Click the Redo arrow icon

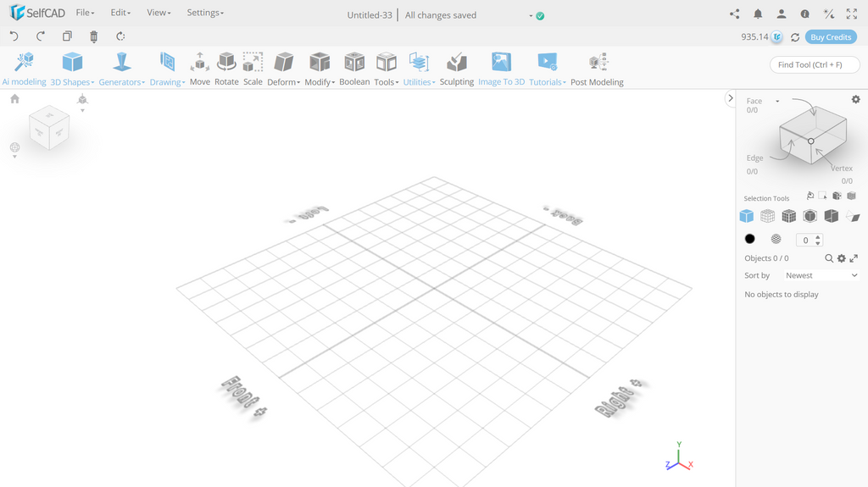pos(41,36)
